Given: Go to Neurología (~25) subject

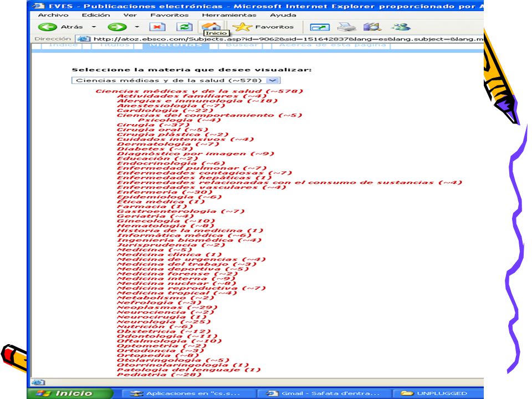Looking at the screenshot, I should pyautogui.click(x=163, y=321).
